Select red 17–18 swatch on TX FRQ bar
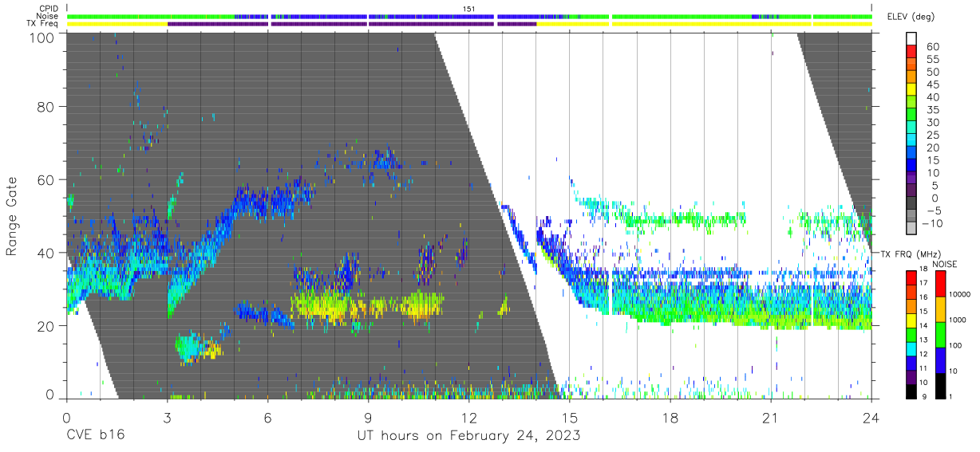This screenshot has height=452, width=980. (x=911, y=277)
